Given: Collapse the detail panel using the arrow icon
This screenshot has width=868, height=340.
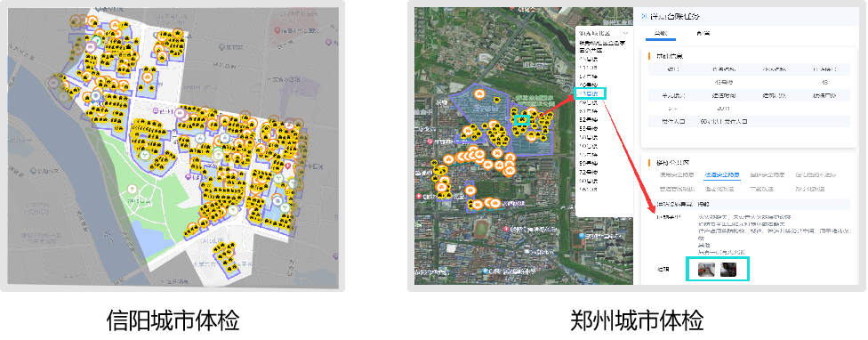Looking at the screenshot, I should 644,16.
